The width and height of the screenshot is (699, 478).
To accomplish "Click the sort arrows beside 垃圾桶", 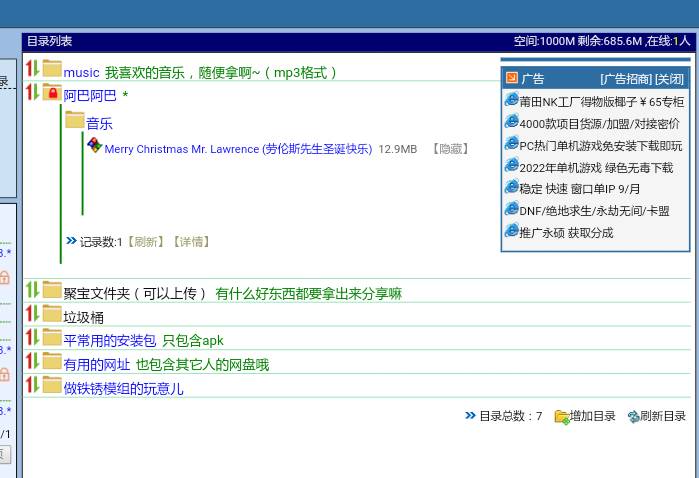I will [x=32, y=314].
